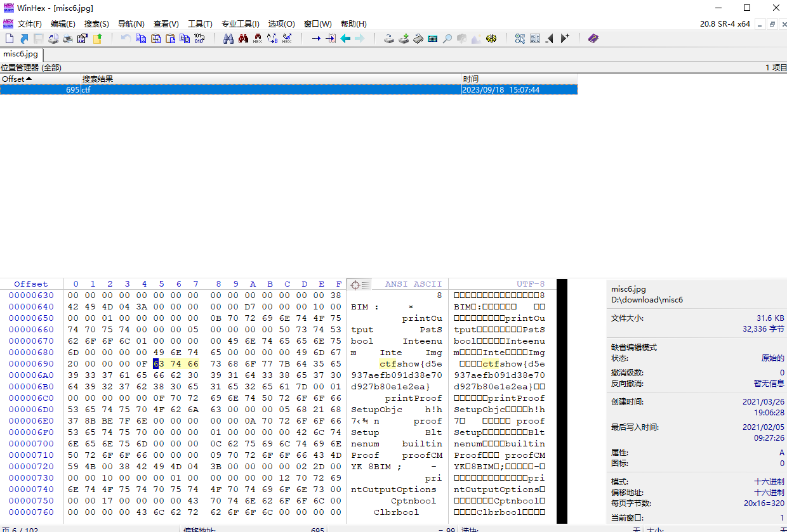The image size is (787, 532).
Task: Open the 选项(O) menu
Action: click(281, 24)
